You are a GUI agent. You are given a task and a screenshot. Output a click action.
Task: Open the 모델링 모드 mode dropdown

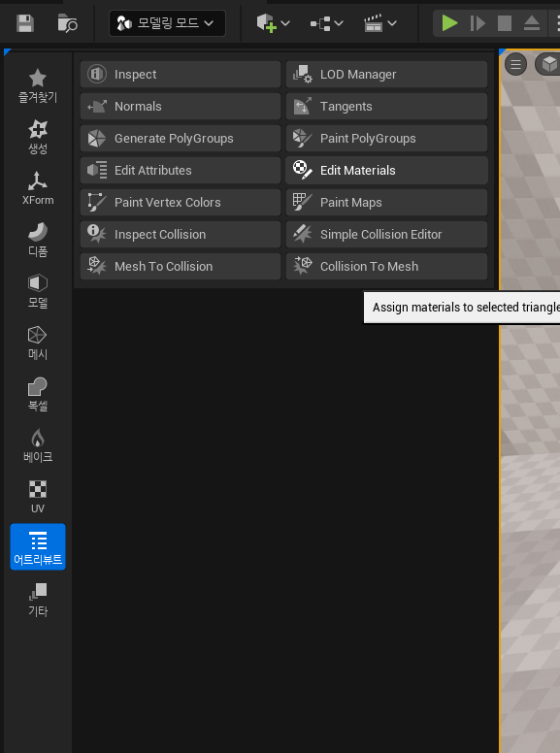167,23
